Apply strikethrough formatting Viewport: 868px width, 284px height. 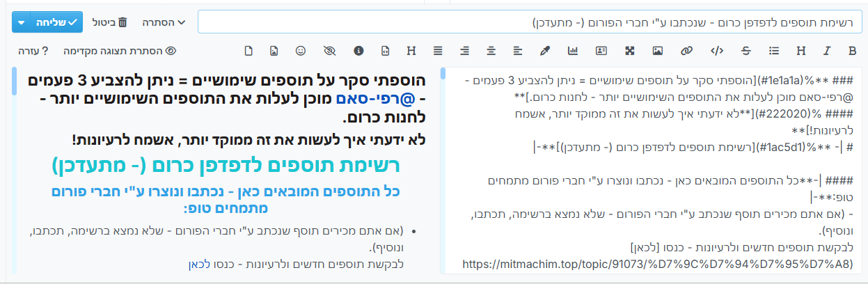(746, 50)
